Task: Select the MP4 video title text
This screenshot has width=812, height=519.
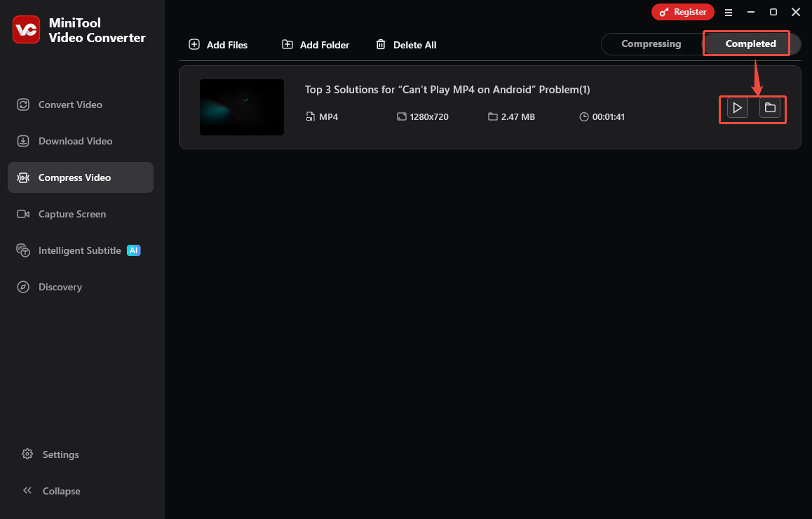Action: pos(447,89)
